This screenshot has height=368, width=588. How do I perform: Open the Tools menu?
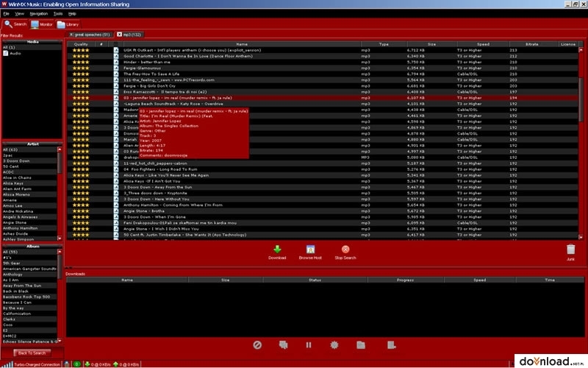pos(58,13)
